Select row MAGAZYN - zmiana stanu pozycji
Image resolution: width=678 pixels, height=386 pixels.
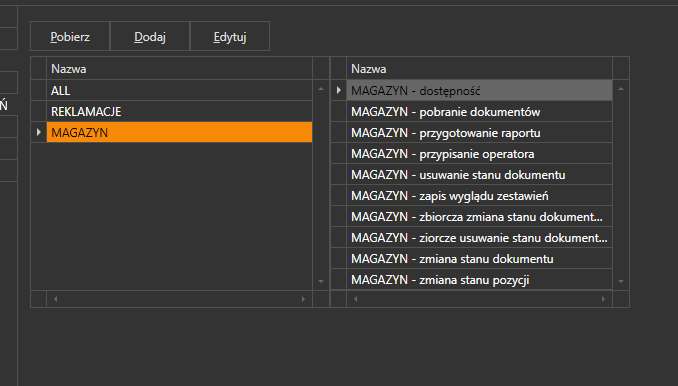click(479, 279)
